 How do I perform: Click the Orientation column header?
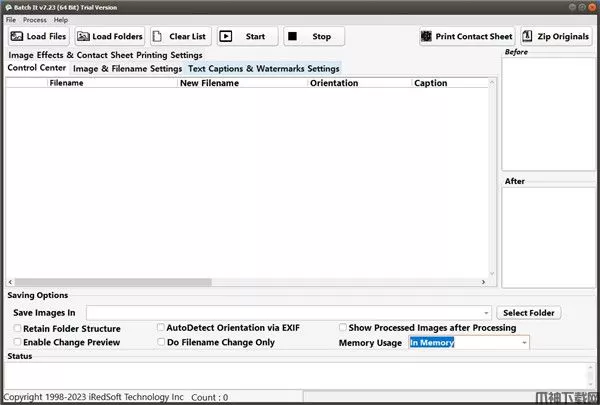pos(334,83)
